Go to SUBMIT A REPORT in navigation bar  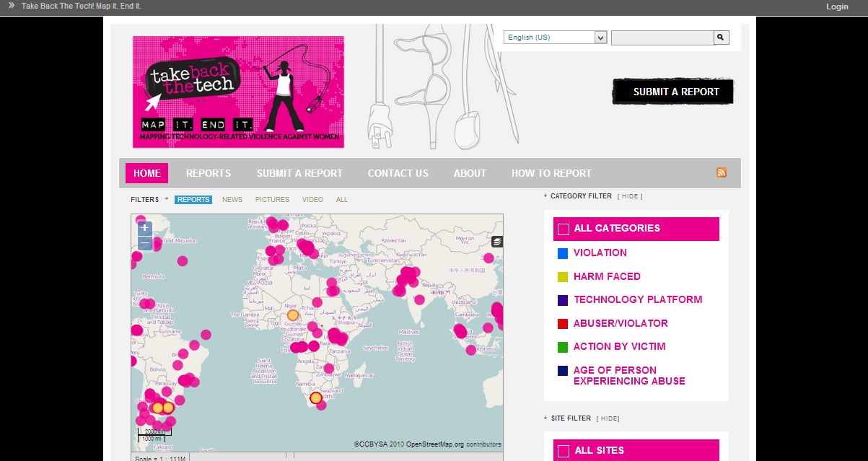299,173
